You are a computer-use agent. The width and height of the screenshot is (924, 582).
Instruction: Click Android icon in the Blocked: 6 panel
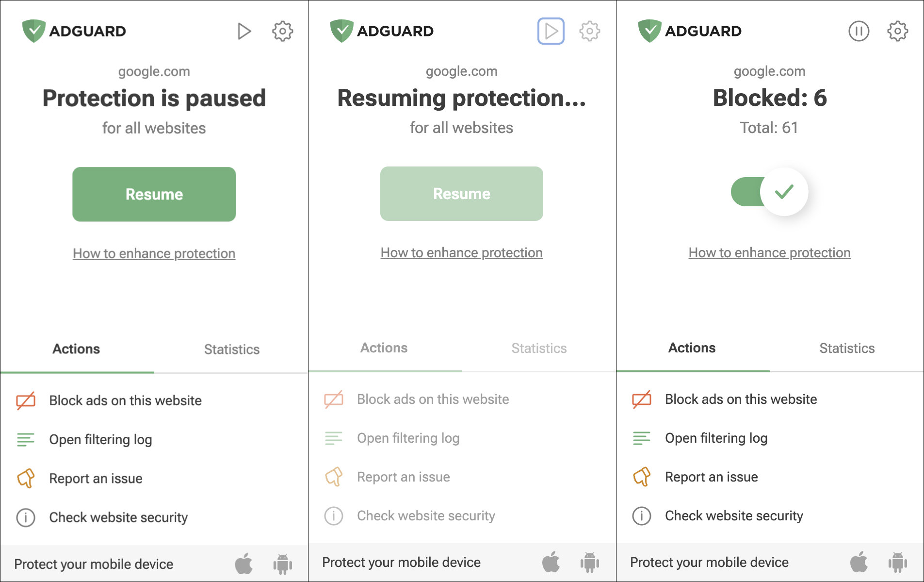click(x=898, y=562)
